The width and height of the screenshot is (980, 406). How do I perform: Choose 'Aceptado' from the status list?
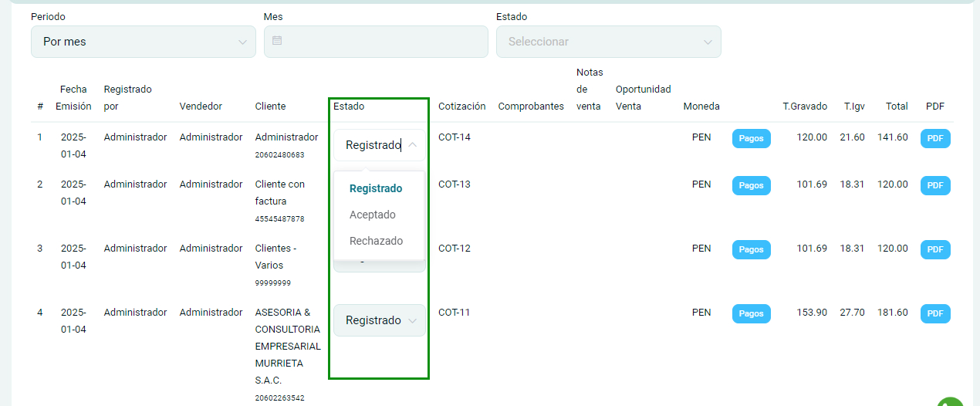tap(373, 215)
